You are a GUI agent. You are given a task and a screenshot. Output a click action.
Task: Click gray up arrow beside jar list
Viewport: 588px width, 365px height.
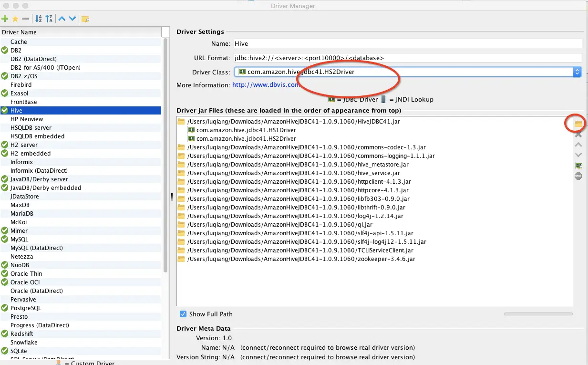click(x=578, y=145)
